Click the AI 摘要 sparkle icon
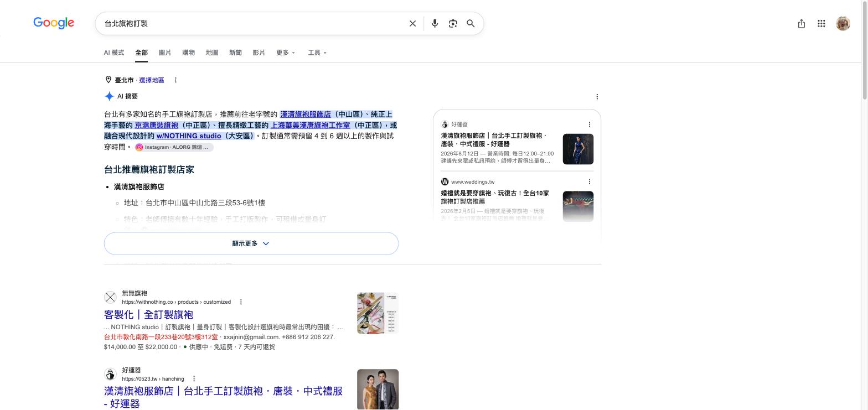The width and height of the screenshot is (868, 410). pyautogui.click(x=109, y=96)
